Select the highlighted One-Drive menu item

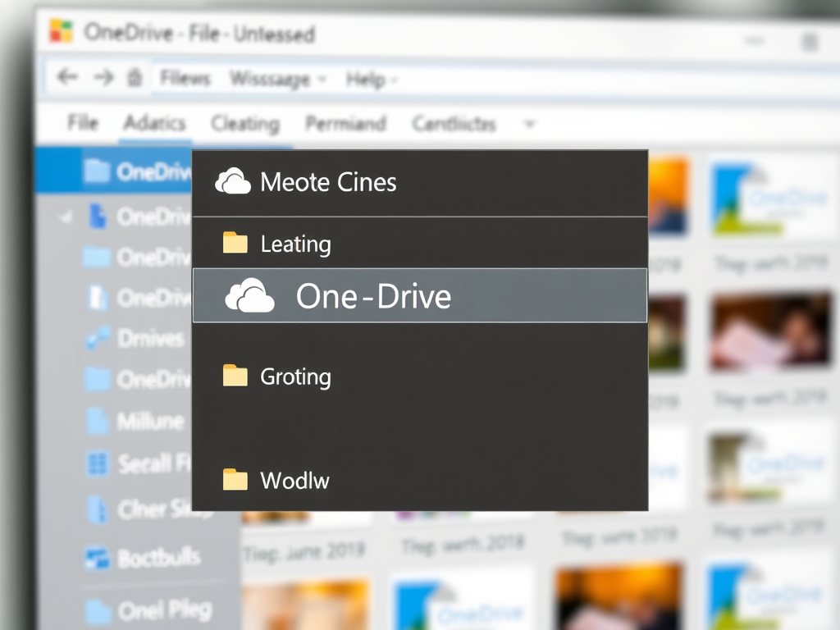point(420,295)
